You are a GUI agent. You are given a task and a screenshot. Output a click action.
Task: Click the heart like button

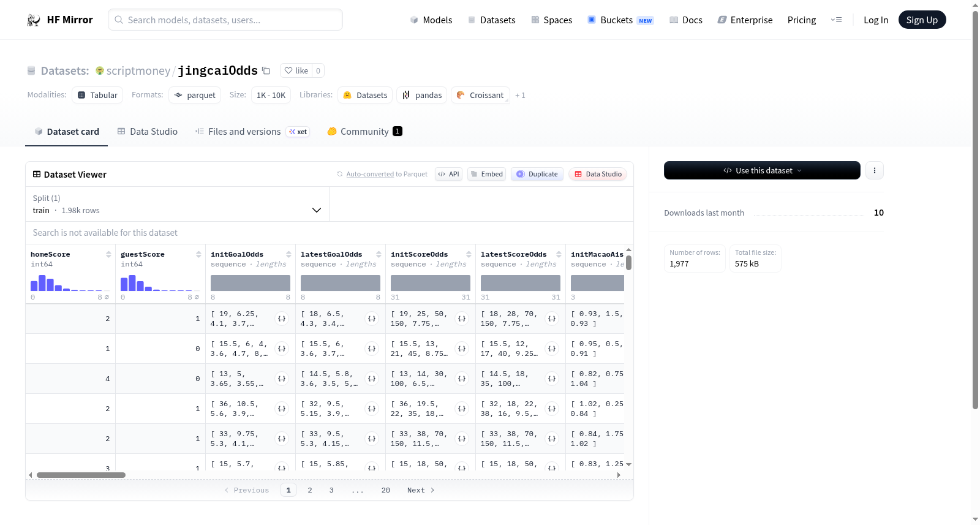(x=296, y=70)
